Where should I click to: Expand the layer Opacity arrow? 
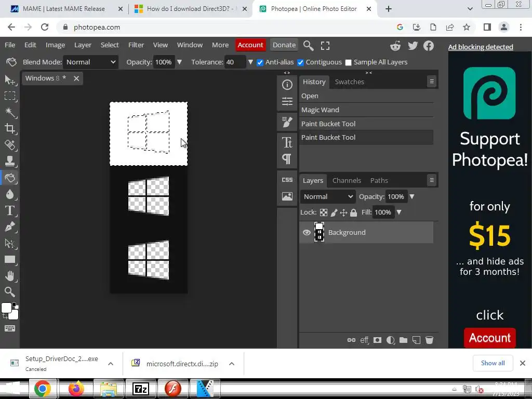tap(412, 197)
